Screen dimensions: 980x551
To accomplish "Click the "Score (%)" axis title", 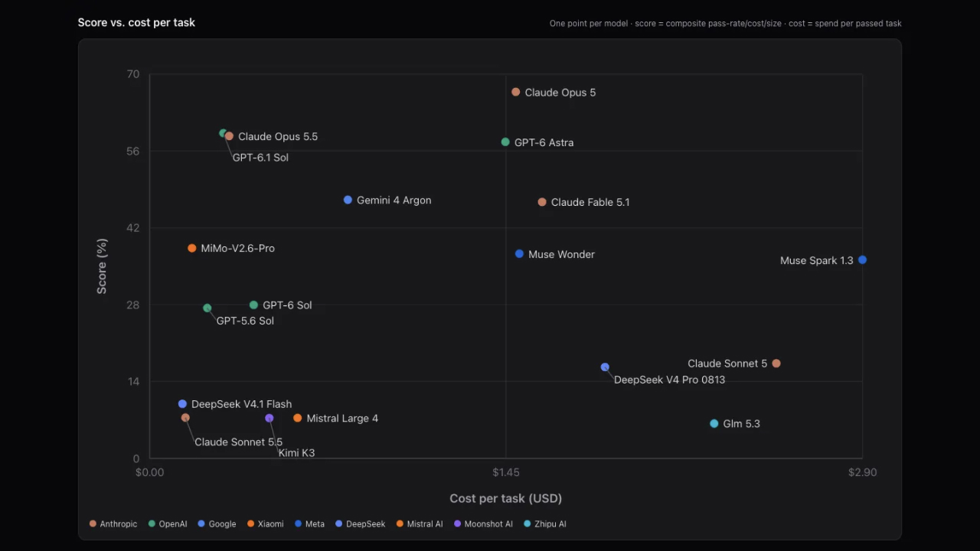I will pyautogui.click(x=102, y=266).
